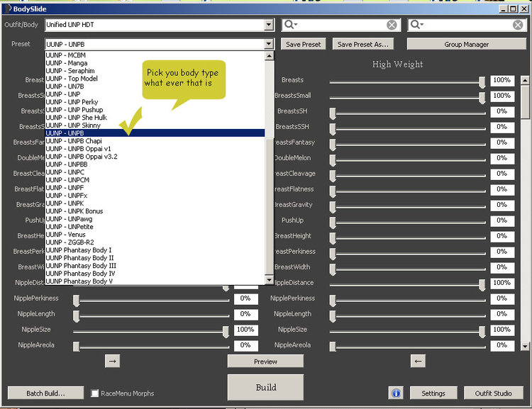Click the low weight NippleAreola value field
532x409 pixels.
[245, 346]
